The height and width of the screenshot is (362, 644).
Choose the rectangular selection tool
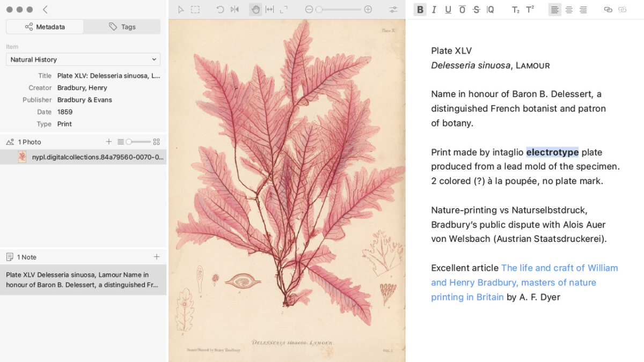coord(195,9)
